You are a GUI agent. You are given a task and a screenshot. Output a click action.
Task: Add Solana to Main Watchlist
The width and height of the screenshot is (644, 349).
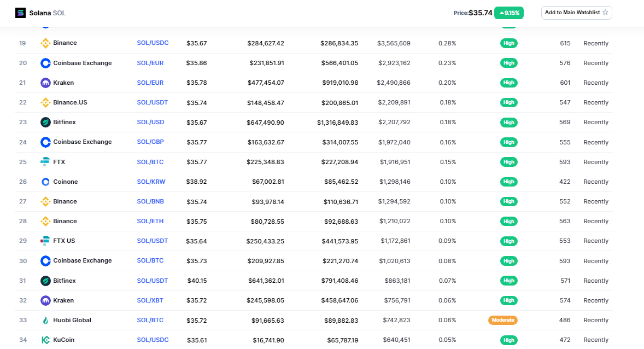point(577,13)
